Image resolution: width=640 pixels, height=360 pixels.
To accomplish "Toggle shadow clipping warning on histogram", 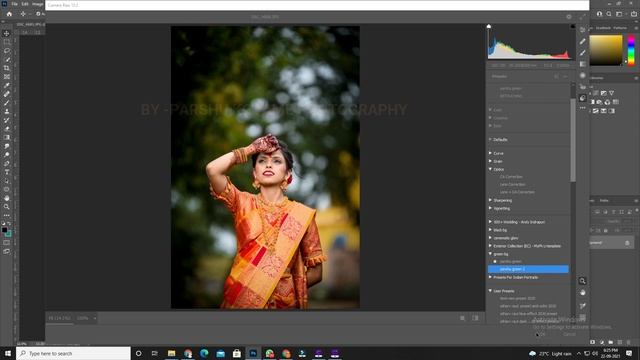I will coord(489,27).
